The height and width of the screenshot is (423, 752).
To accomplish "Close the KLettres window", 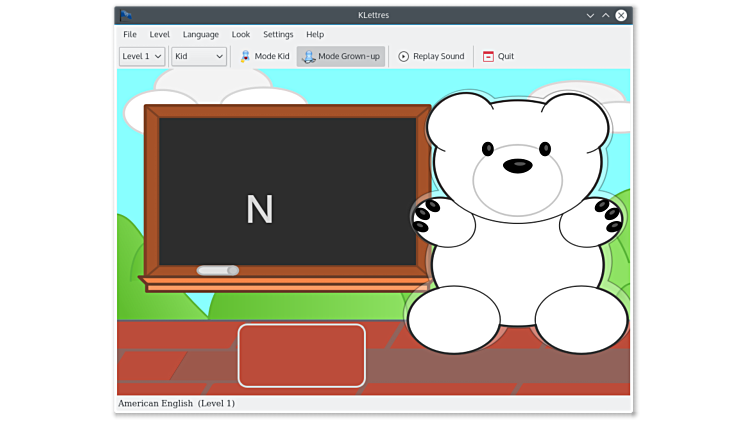I will click(621, 15).
